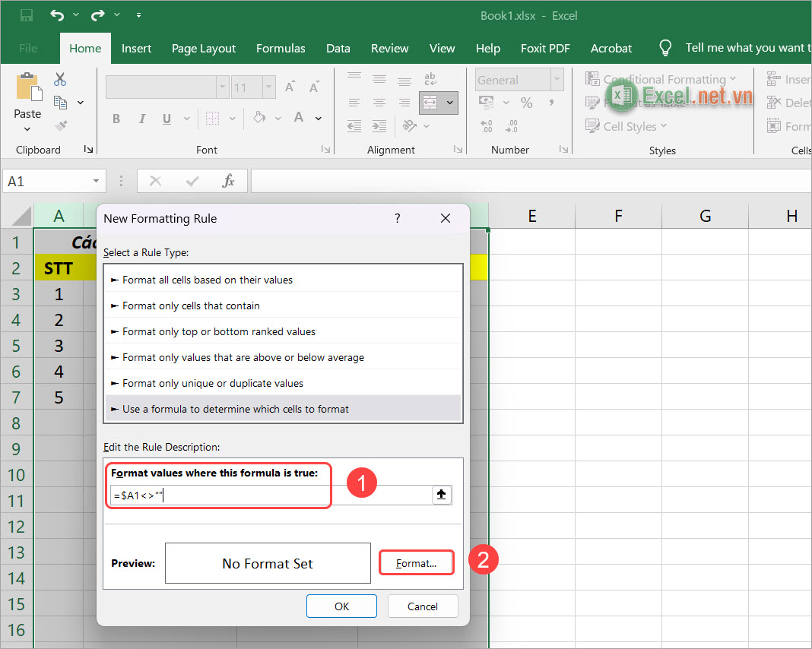Image resolution: width=812 pixels, height=649 pixels.
Task: Click the Accounting Number Format icon
Action: [x=487, y=103]
